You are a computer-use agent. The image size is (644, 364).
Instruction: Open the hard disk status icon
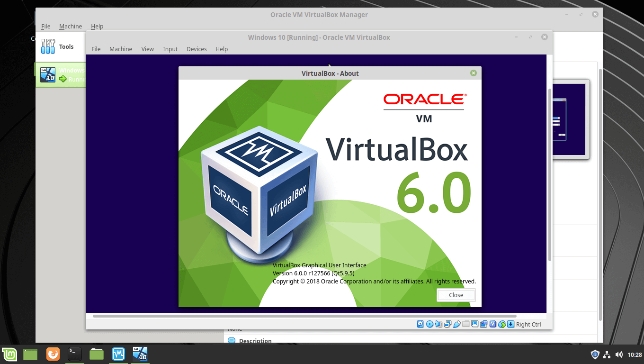pos(420,324)
